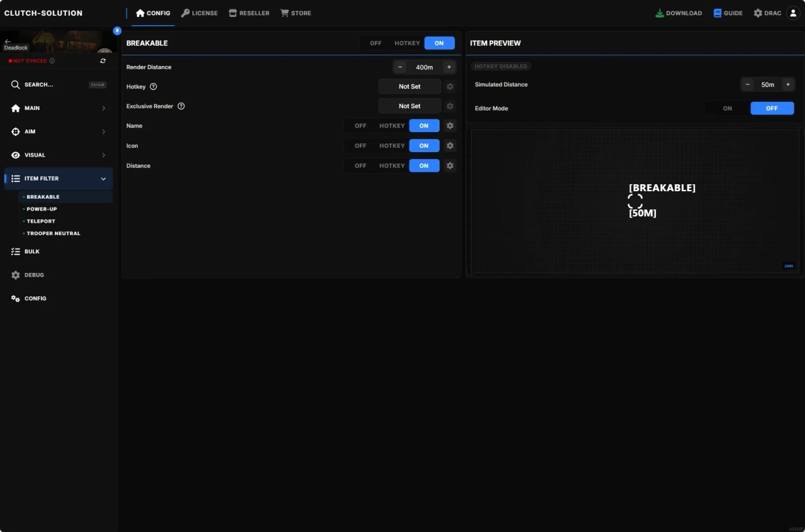Open settings gear for Icon option
The height and width of the screenshot is (532, 805).
point(450,146)
